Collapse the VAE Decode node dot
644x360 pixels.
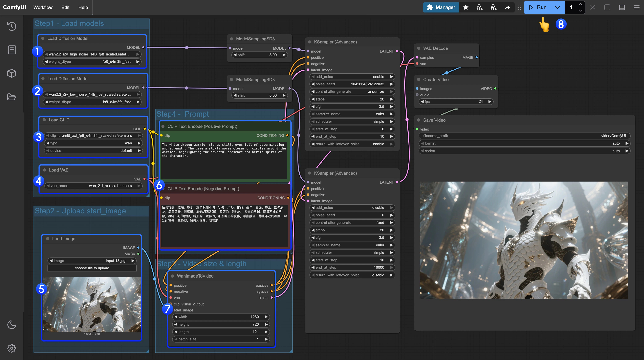419,48
